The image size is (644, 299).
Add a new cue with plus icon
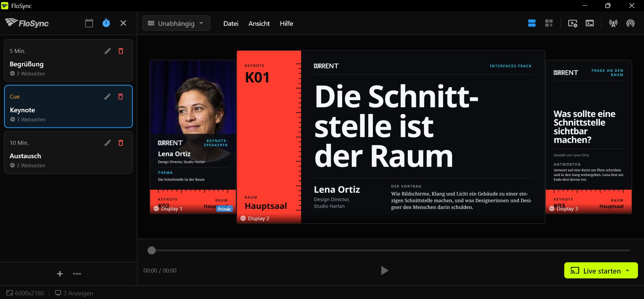[60, 274]
